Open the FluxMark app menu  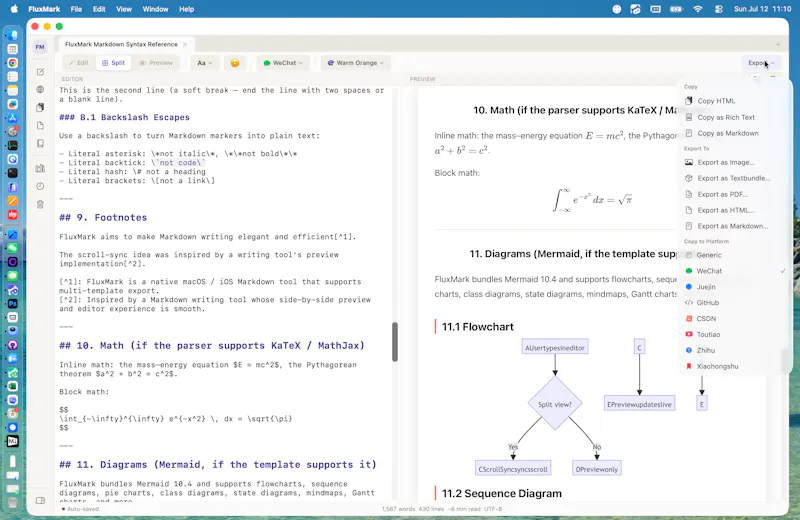[44, 9]
